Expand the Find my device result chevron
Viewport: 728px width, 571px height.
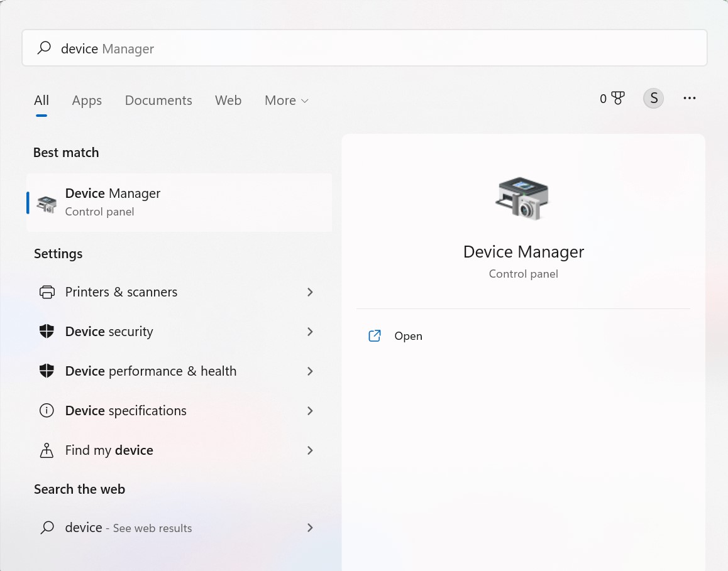[x=309, y=450]
